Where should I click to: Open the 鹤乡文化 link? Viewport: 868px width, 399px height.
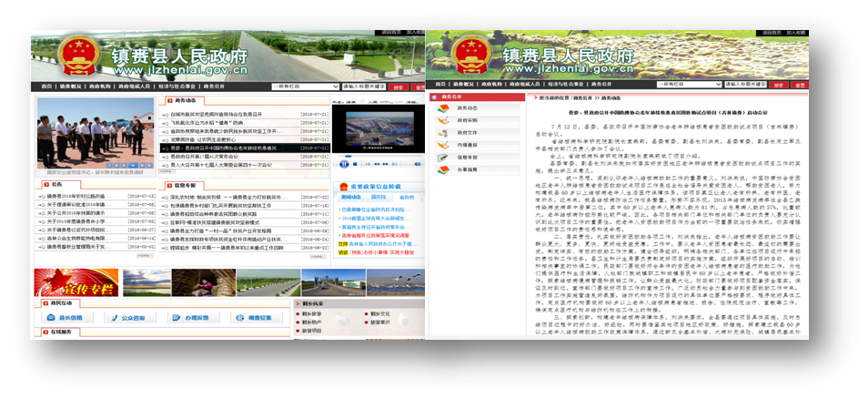379,313
